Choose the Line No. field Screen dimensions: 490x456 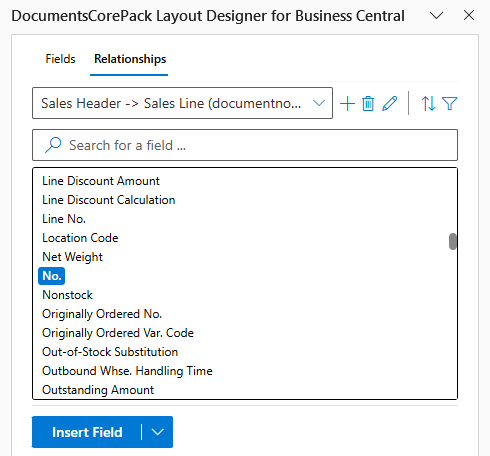click(64, 219)
